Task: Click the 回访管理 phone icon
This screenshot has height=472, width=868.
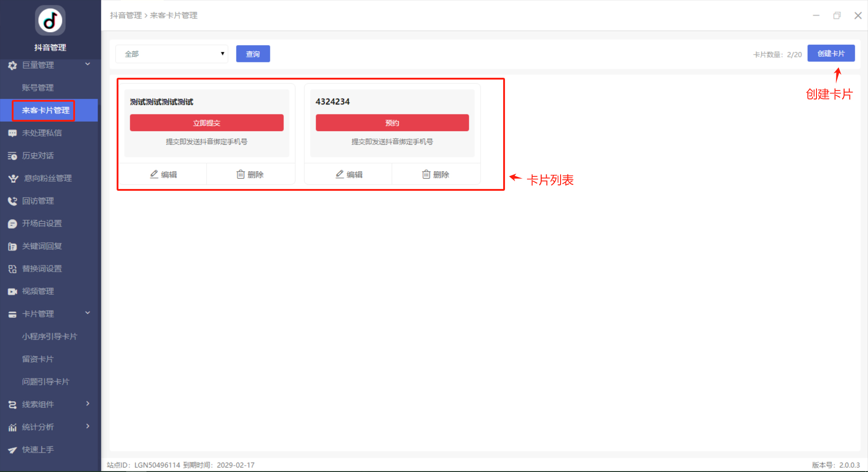Action: [x=12, y=201]
